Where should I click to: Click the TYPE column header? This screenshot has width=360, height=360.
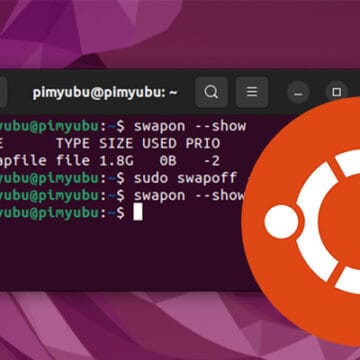point(73,144)
